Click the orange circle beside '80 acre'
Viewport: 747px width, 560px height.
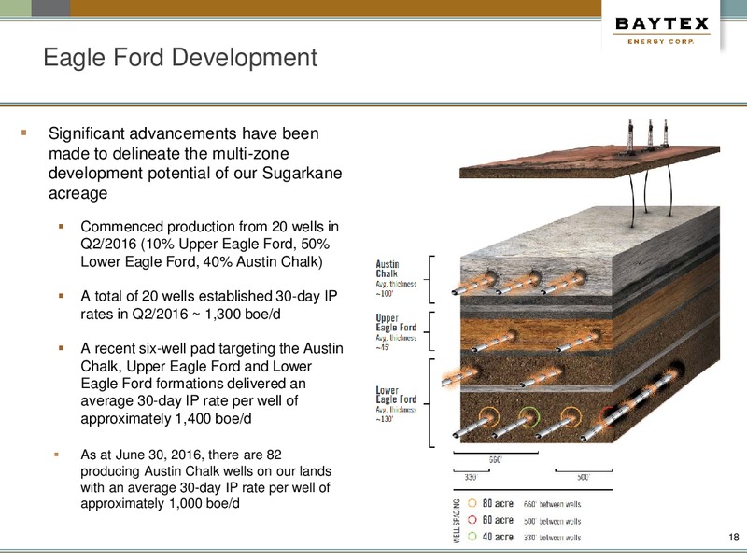pyautogui.click(x=472, y=503)
